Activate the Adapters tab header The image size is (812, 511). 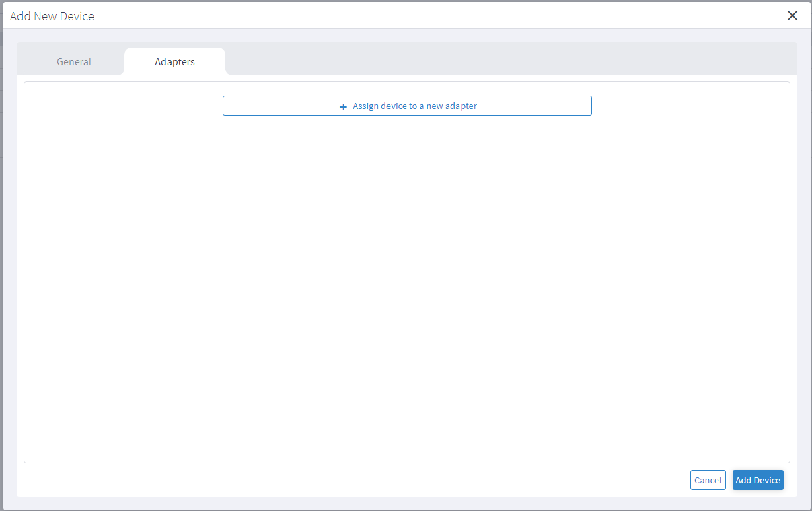point(174,61)
